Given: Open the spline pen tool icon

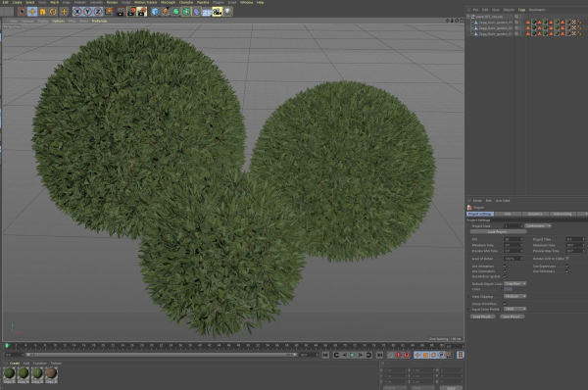Looking at the screenshot, I should [x=166, y=12].
